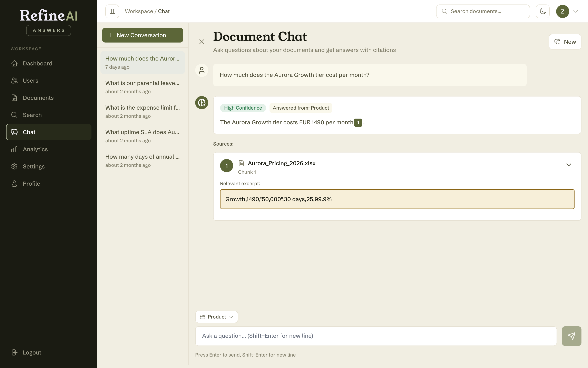Open conversation 'What is our parental leave...'
The width and height of the screenshot is (588, 368).
coord(143,87)
